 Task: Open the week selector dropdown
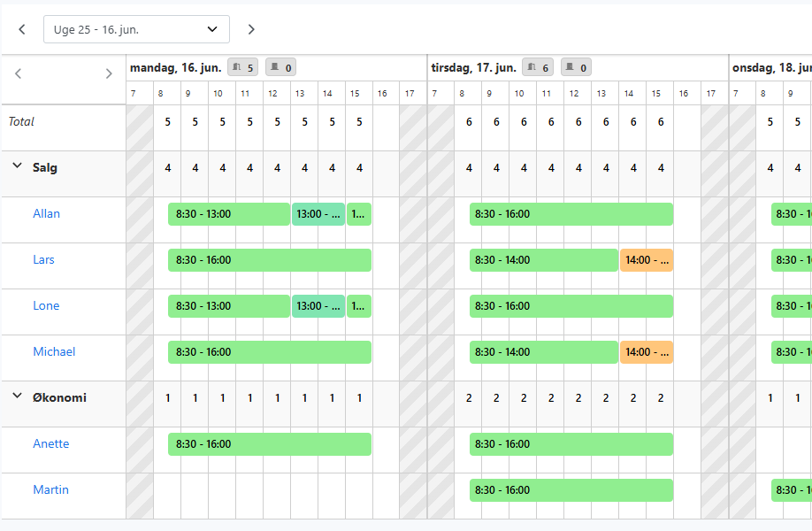[x=136, y=29]
